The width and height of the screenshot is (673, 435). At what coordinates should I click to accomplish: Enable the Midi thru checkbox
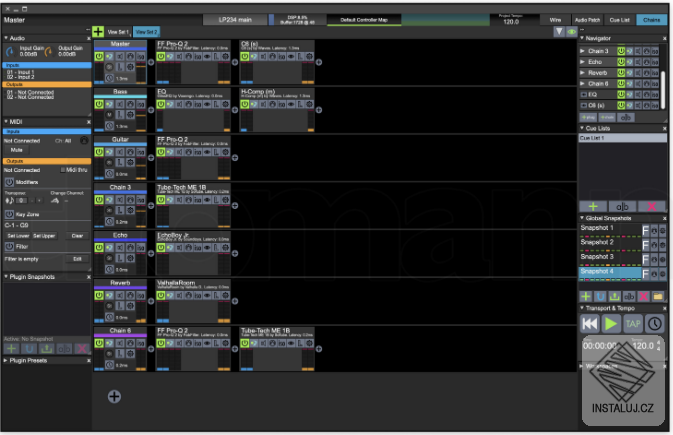pyautogui.click(x=63, y=170)
